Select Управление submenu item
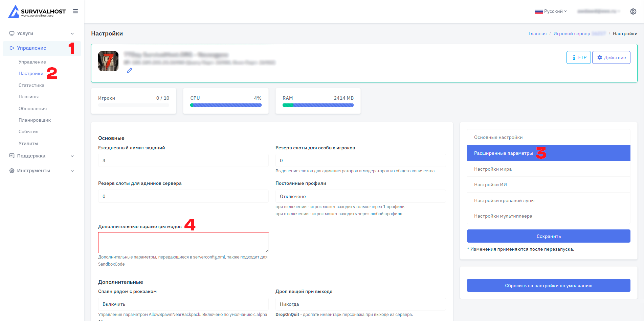This screenshot has width=644, height=321. click(32, 62)
